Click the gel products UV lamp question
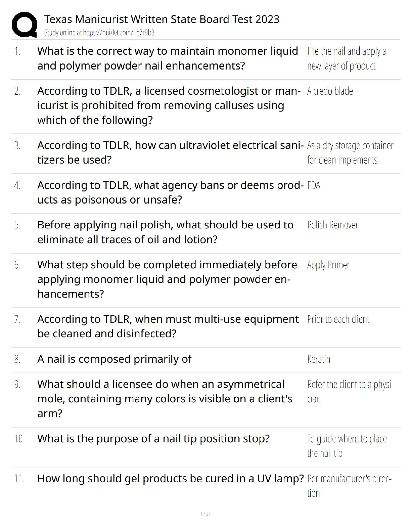Image resolution: width=411 pixels, height=532 pixels. click(x=170, y=479)
